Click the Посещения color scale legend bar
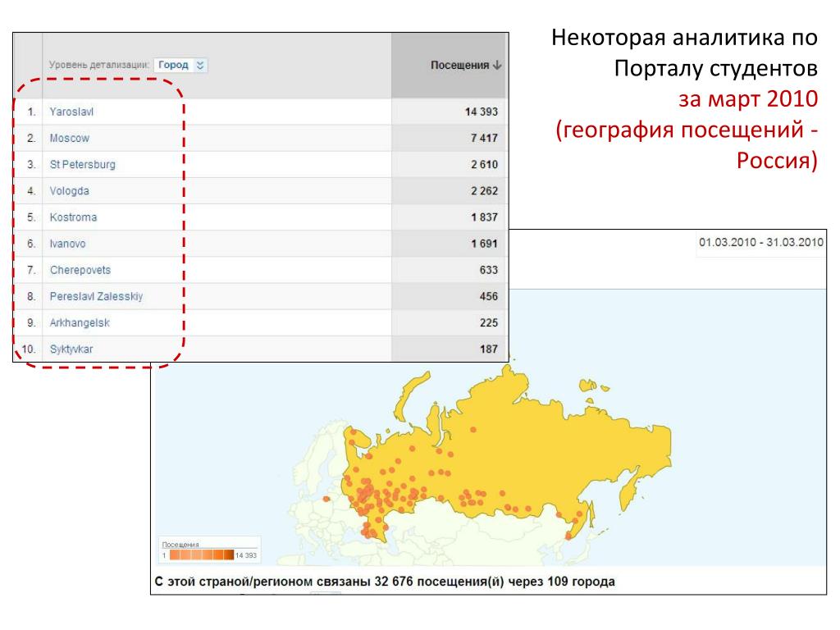Screen dimensions: 840x630 pyautogui.click(x=202, y=555)
